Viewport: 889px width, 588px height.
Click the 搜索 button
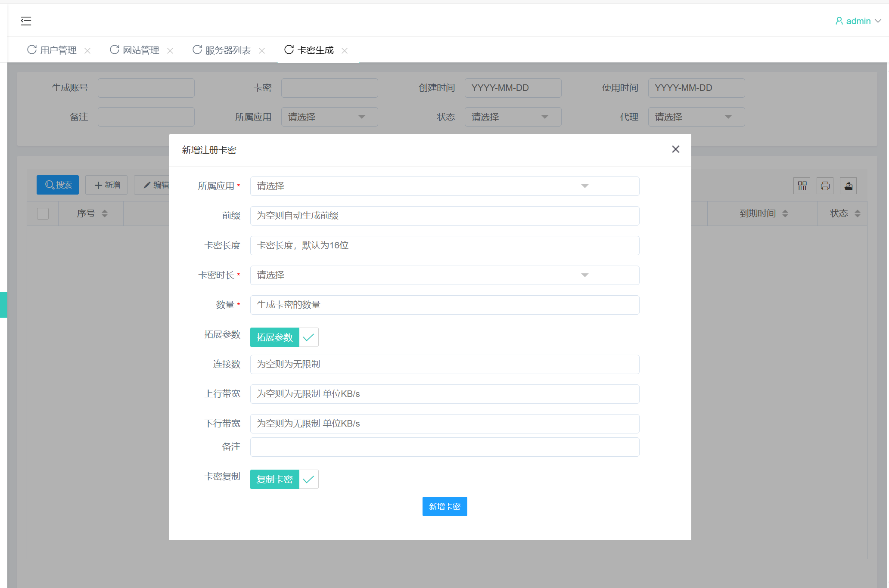58,185
